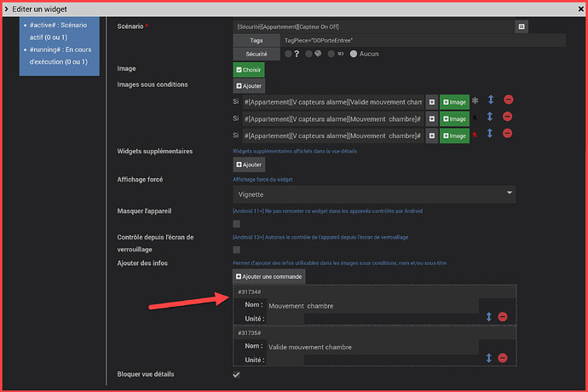Click the Ajouter une commande button

coord(268,276)
